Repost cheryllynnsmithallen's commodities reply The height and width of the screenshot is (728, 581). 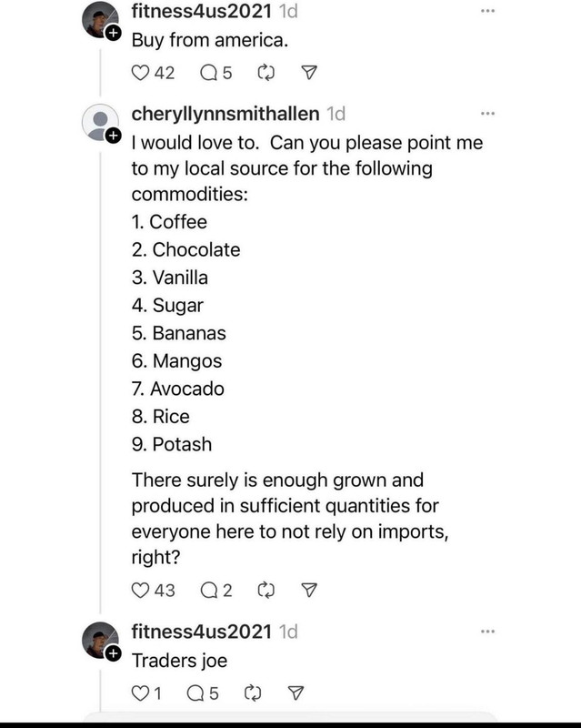265,590
